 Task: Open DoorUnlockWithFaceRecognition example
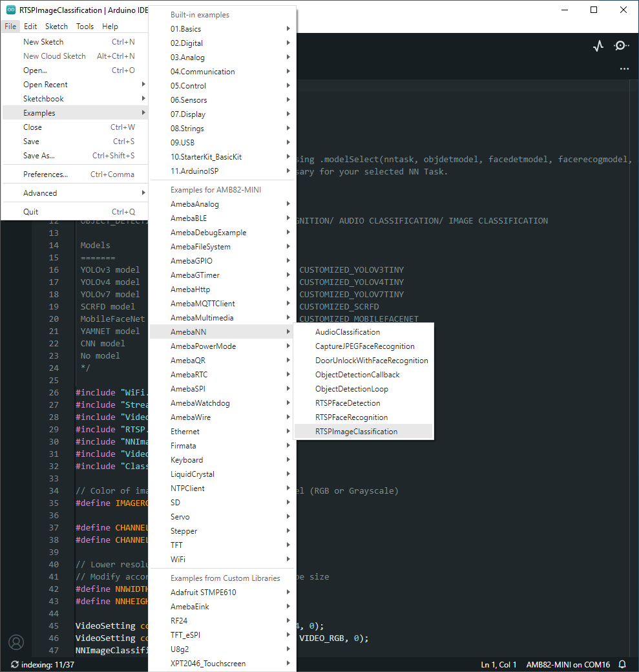[x=364, y=361]
